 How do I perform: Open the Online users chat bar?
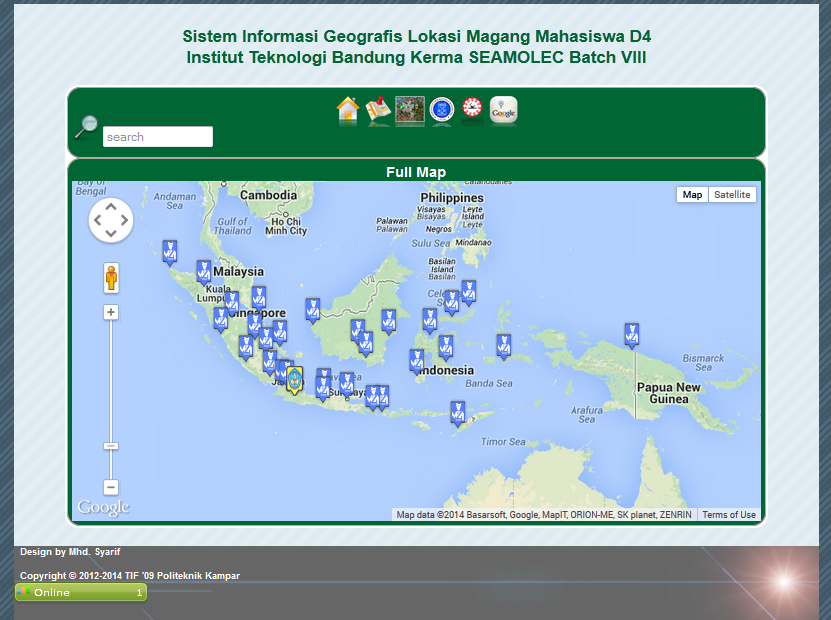(80, 593)
